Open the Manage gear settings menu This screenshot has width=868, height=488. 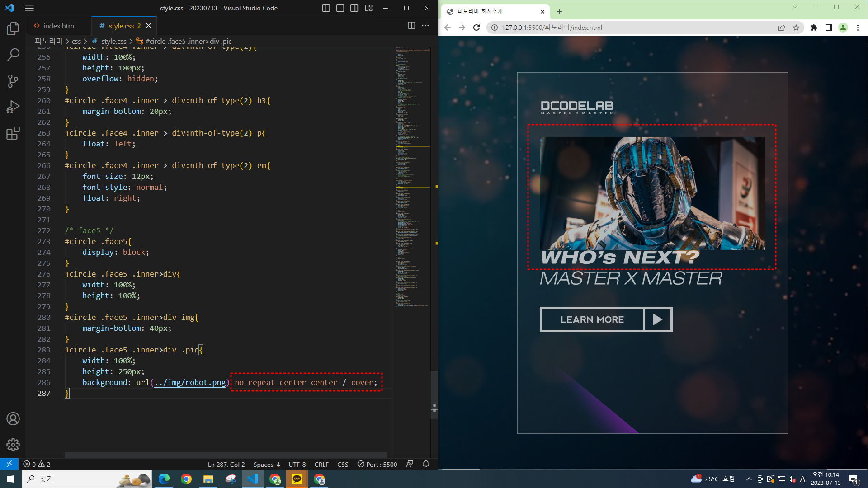[x=13, y=445]
